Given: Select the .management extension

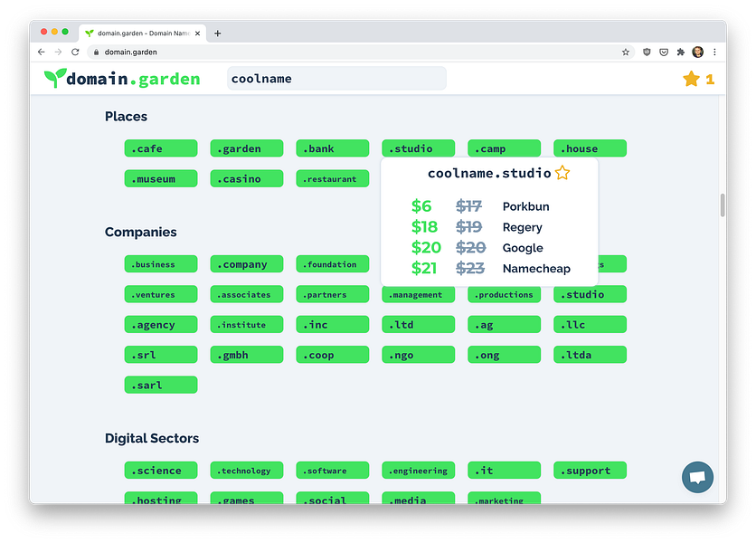Looking at the screenshot, I should click(419, 295).
